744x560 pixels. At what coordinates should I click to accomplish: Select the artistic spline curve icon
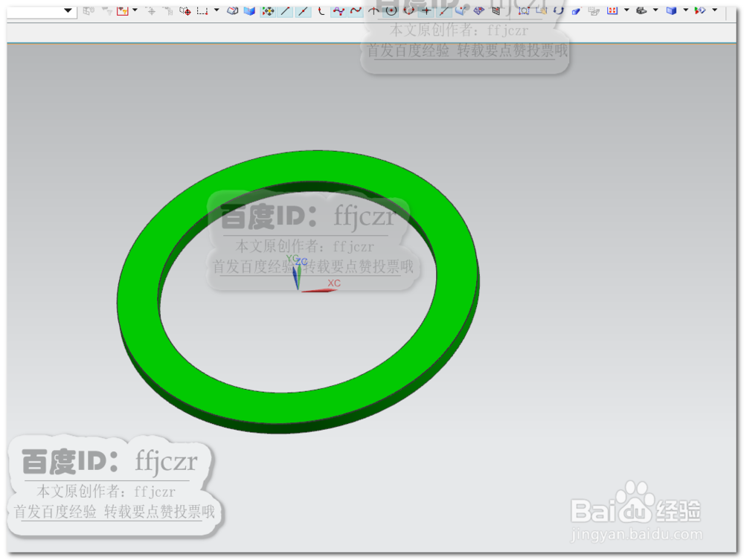pyautogui.click(x=356, y=10)
